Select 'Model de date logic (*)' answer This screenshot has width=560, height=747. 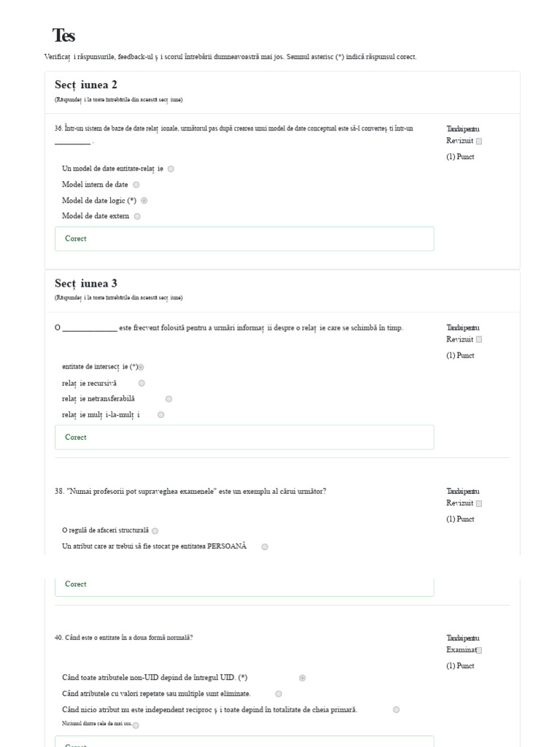pyautogui.click(x=144, y=201)
